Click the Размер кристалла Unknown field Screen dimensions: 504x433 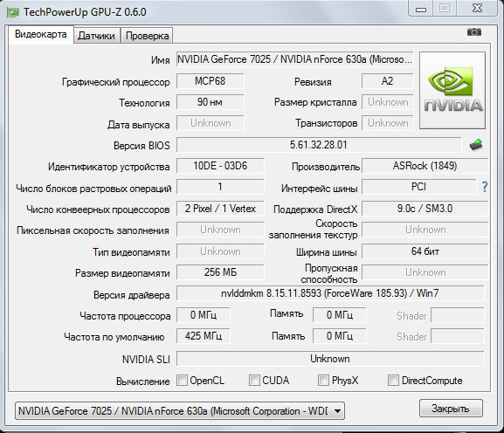click(x=387, y=102)
